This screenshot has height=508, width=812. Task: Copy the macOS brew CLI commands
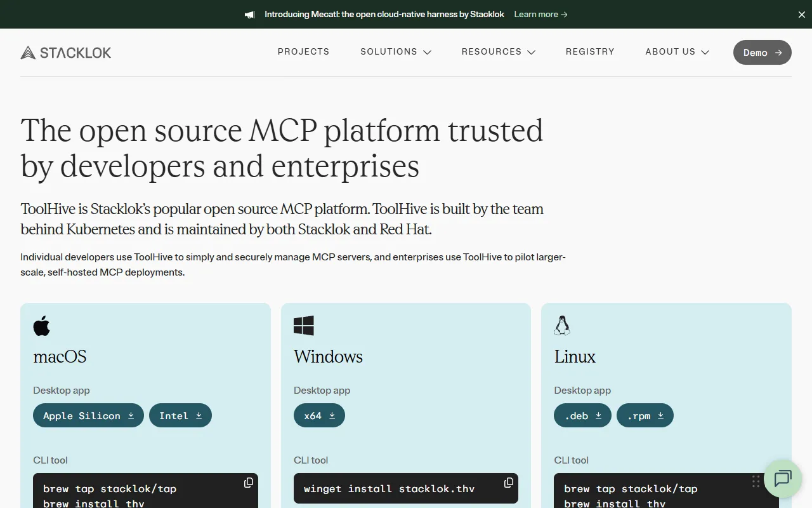(x=249, y=483)
